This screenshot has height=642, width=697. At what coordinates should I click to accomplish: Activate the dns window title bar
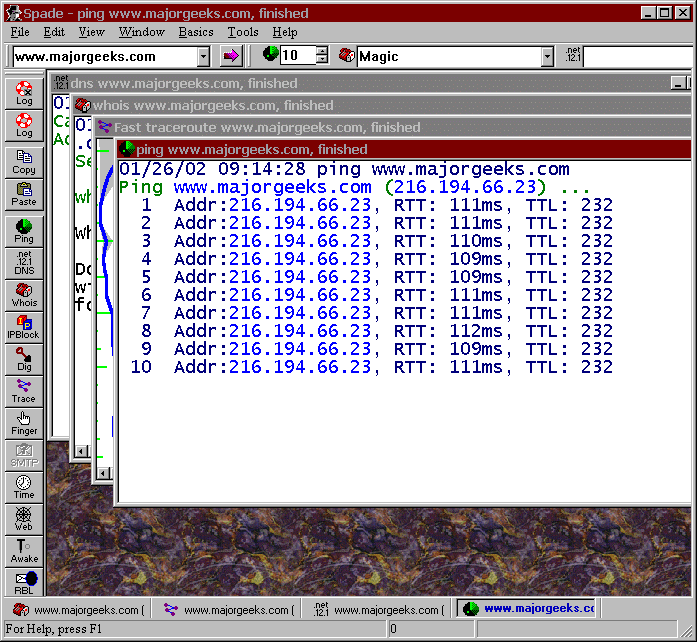(360, 83)
